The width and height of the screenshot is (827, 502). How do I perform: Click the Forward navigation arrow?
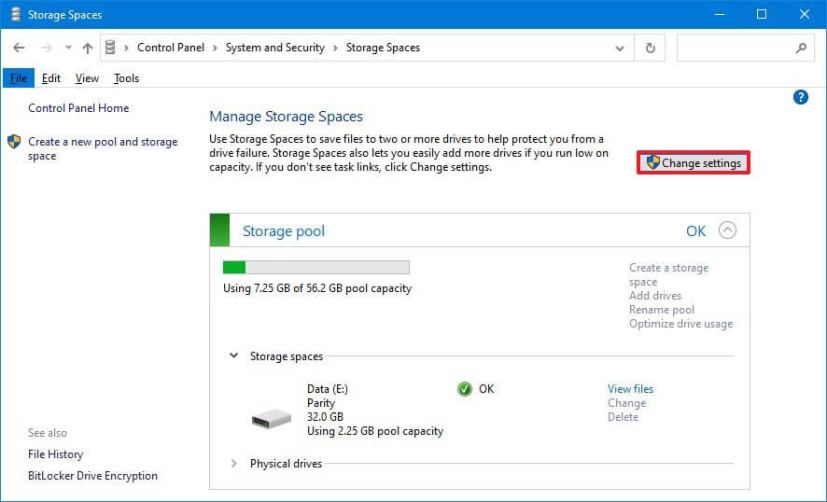46,48
